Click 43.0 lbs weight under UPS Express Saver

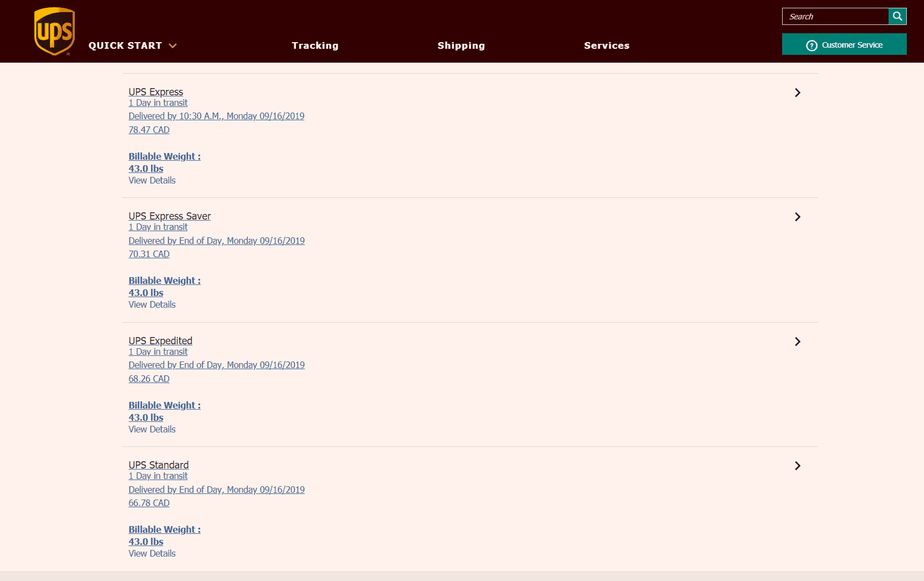(146, 293)
